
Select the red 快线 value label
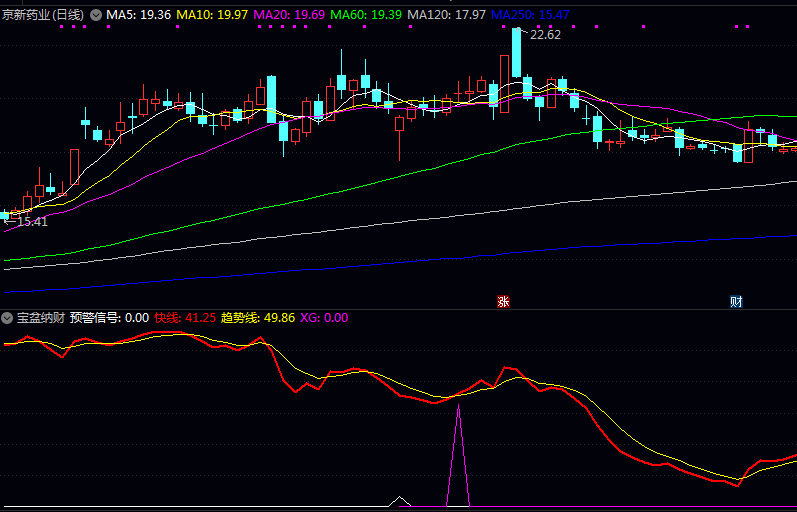click(185, 318)
